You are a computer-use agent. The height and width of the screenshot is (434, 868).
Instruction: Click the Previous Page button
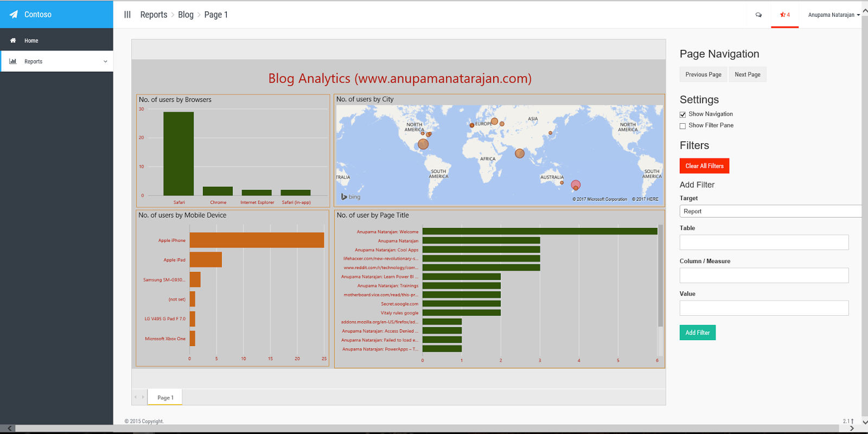coord(703,74)
